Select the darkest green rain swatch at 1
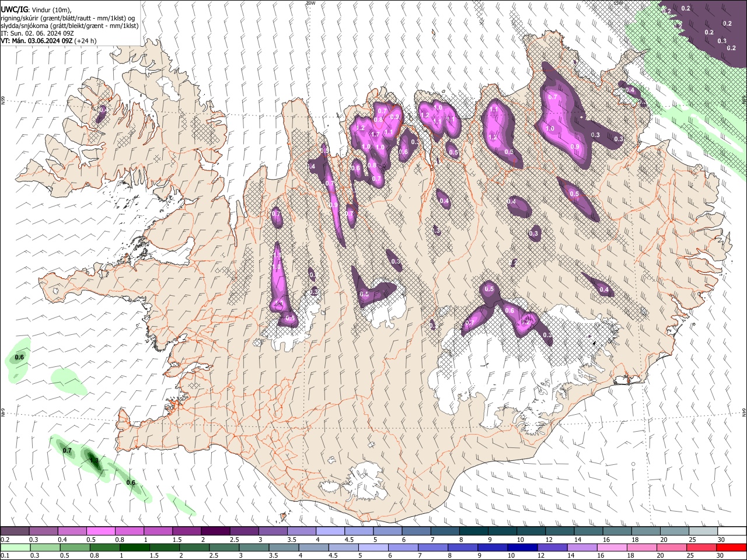 134,548
